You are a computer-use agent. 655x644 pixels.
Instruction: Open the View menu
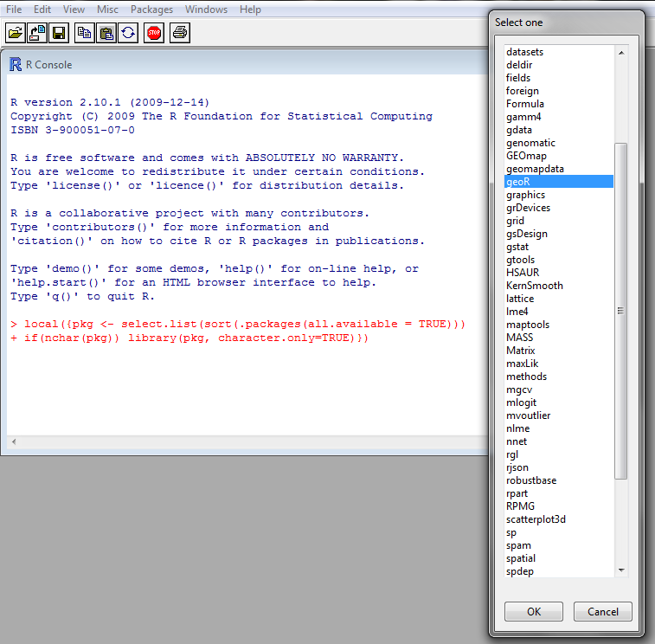(74, 10)
